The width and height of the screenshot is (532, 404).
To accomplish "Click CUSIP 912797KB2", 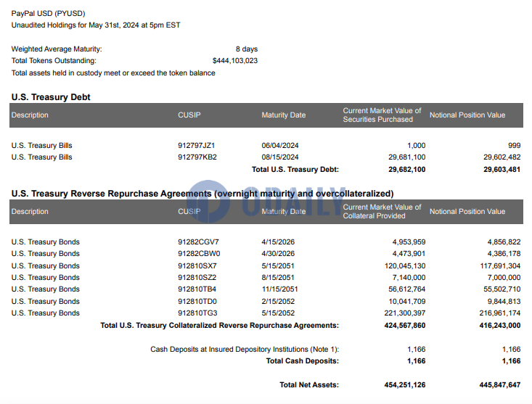I will click(197, 157).
